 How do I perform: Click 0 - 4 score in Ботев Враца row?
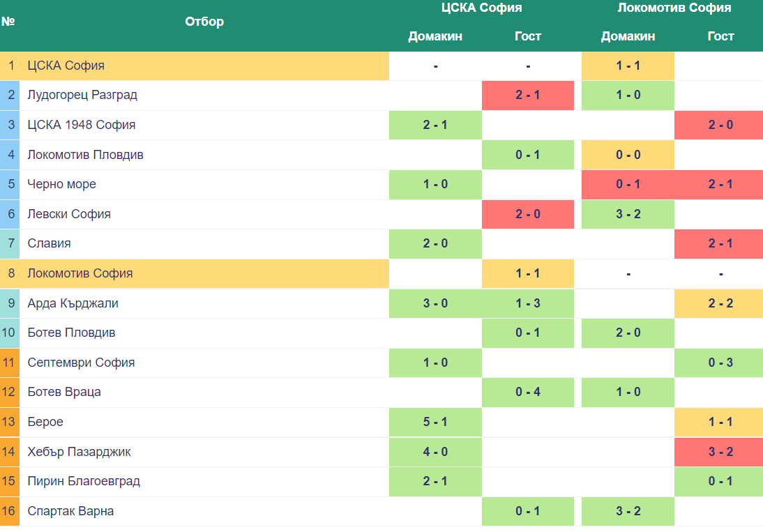pyautogui.click(x=528, y=393)
